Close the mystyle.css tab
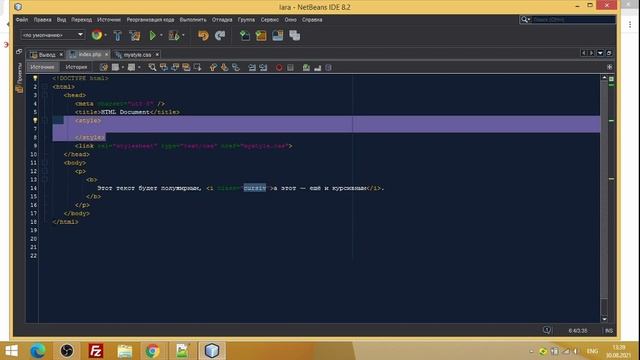This screenshot has height=360, width=640. pos(157,54)
